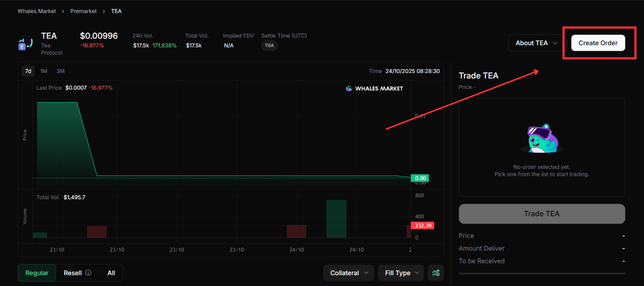Open the Fill Type dropdown
The width and height of the screenshot is (644, 286).
(401, 273)
